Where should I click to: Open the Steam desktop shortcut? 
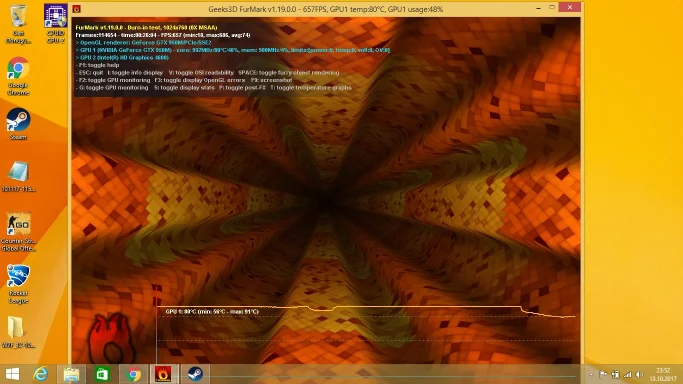tap(18, 124)
